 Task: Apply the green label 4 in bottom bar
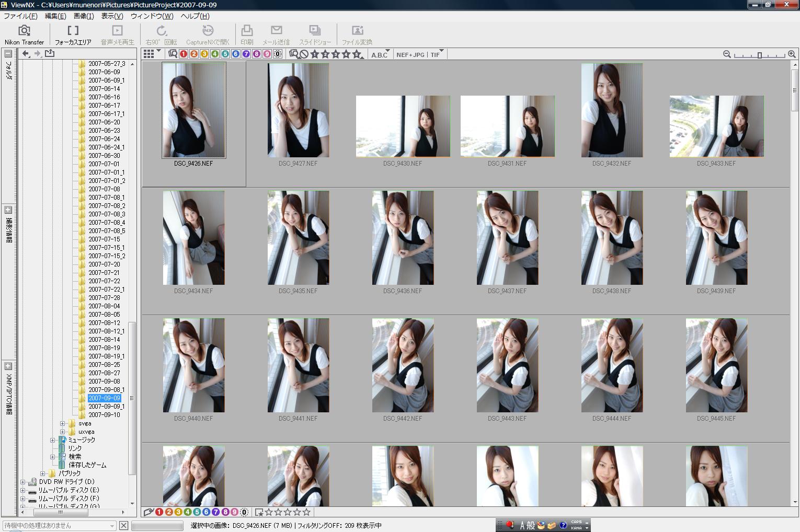pyautogui.click(x=187, y=512)
